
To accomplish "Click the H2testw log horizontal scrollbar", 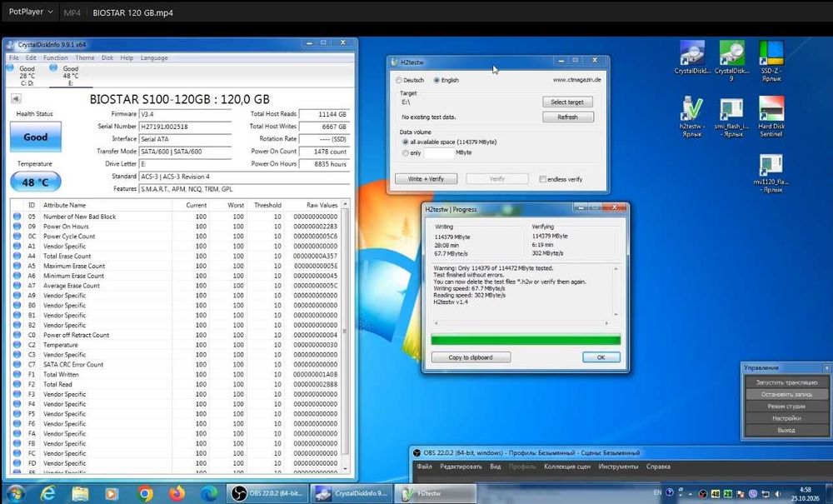I will (521, 323).
